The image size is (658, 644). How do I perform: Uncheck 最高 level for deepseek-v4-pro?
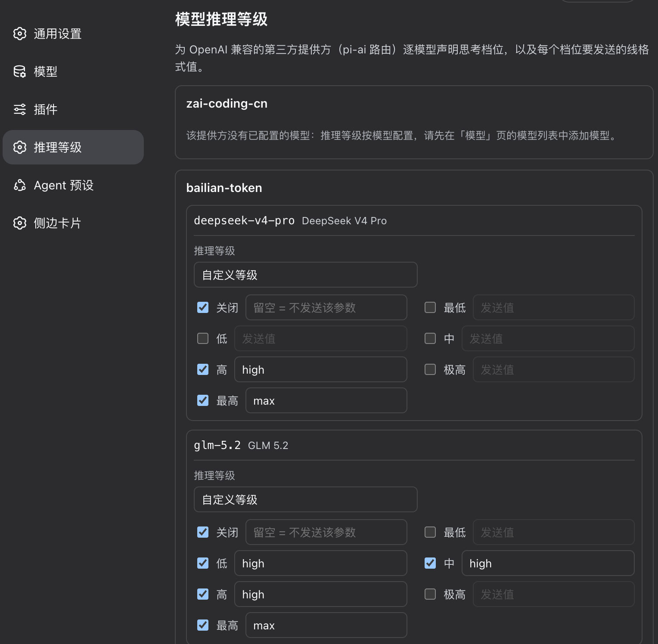(203, 400)
